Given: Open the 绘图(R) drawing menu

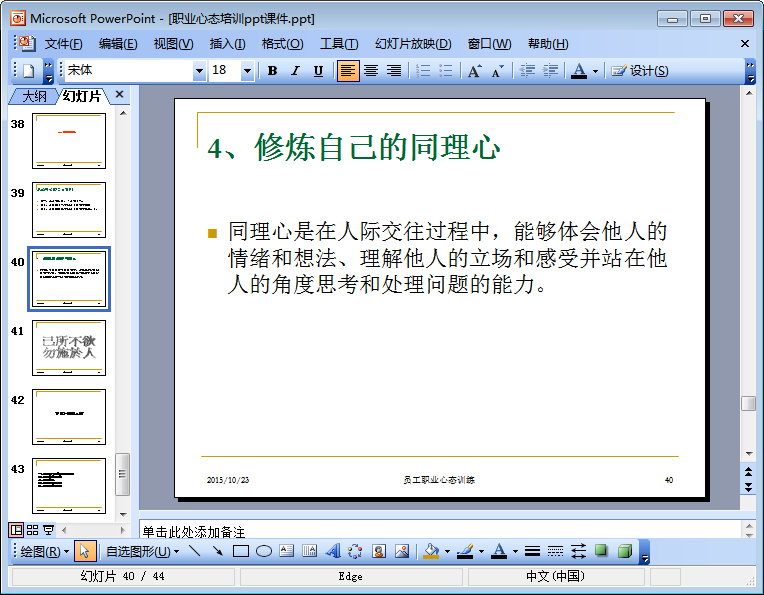Looking at the screenshot, I should (45, 552).
